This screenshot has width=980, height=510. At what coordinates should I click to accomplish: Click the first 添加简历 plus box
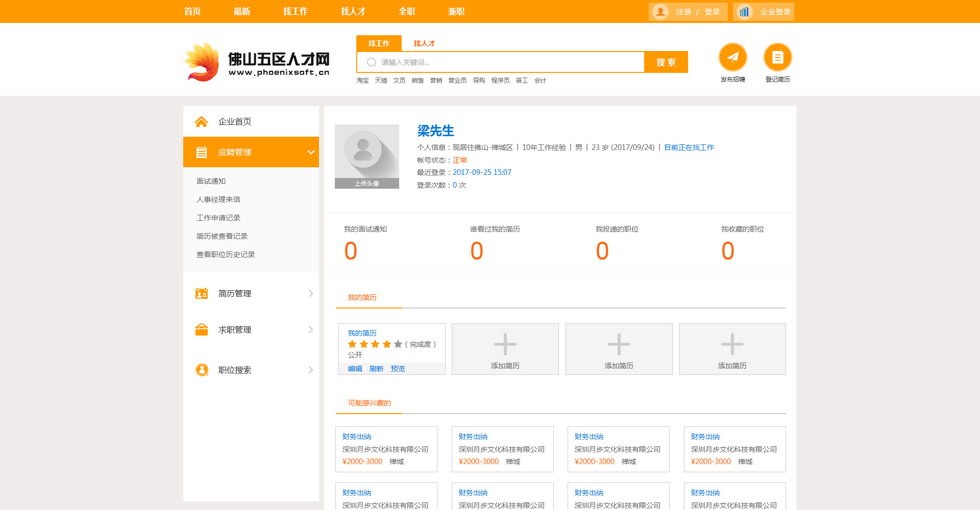click(505, 349)
